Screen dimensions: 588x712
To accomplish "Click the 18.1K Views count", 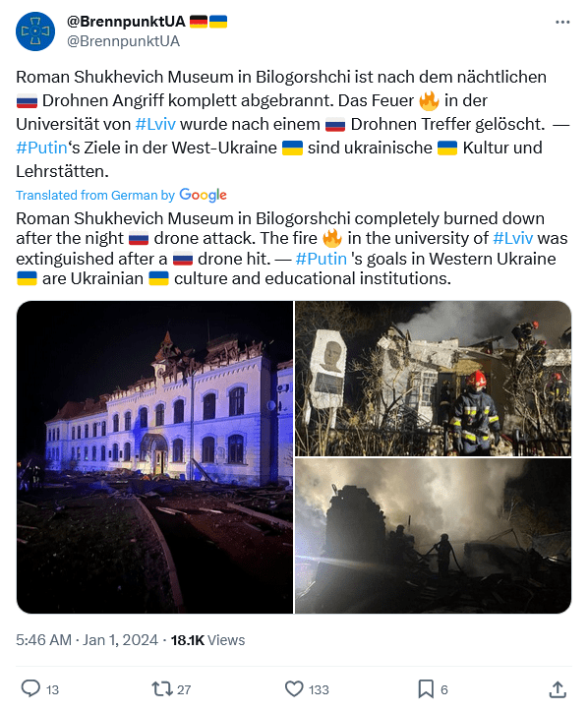I will (207, 640).
